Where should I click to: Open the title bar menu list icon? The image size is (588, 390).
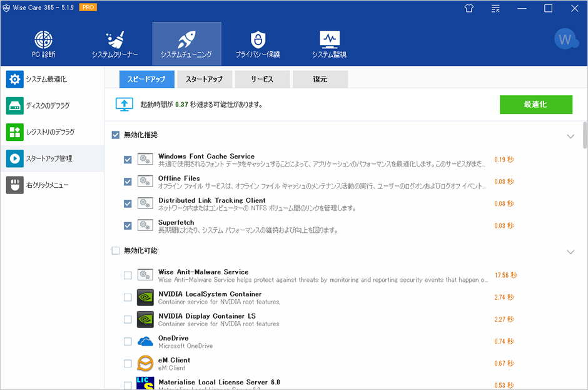(495, 8)
